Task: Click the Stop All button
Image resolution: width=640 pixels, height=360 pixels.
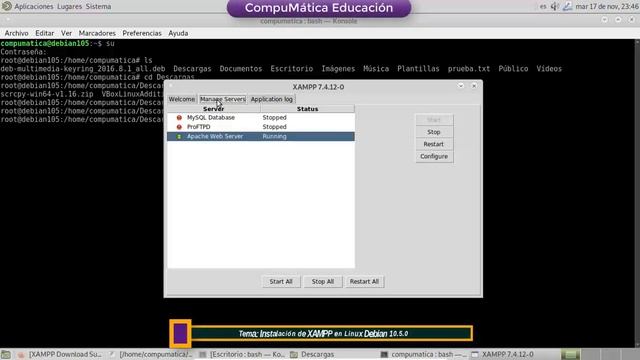Action: (323, 282)
